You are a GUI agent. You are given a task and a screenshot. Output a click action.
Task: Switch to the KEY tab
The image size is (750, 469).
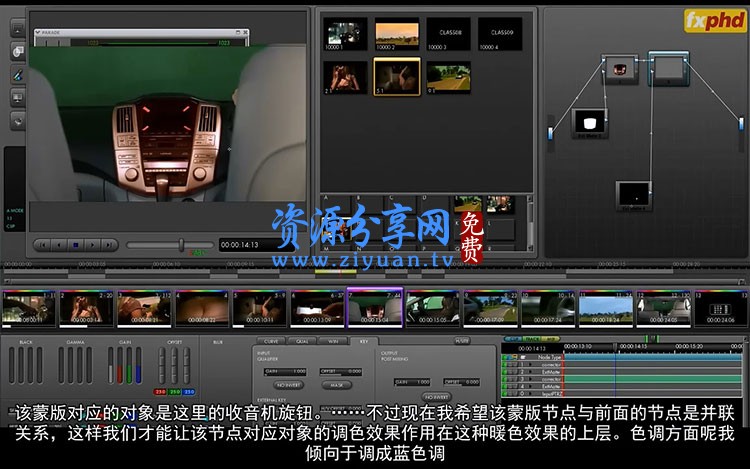(364, 341)
